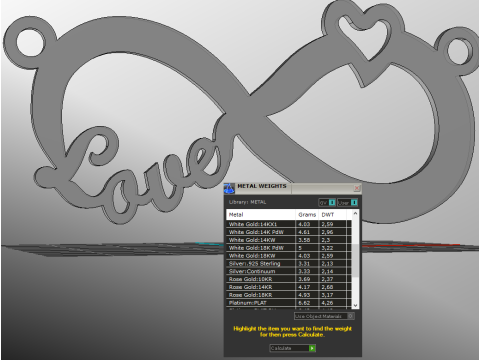Screen dimensions: 480x360
Task: Select the White Gold:14KW row
Action: 289,240
